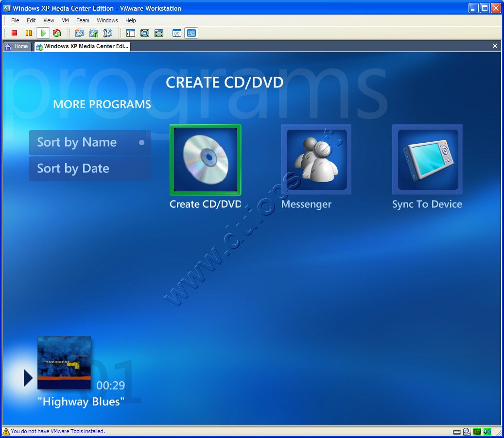Select Sort by Name option
The width and height of the screenshot is (504, 438).
point(90,142)
